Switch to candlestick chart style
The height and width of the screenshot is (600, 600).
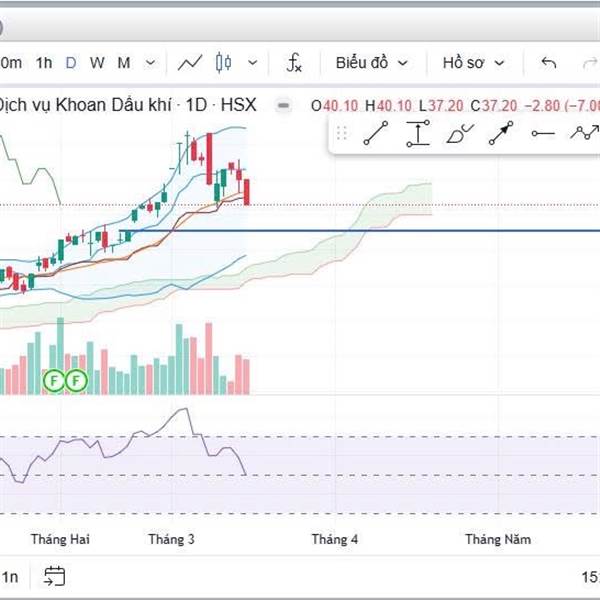[x=223, y=63]
